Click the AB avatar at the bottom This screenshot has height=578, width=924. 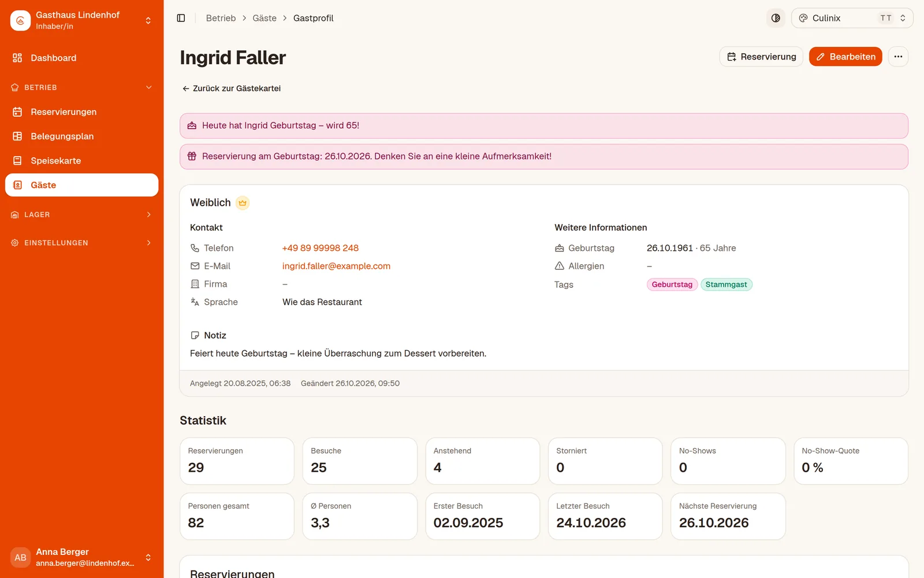pos(20,558)
